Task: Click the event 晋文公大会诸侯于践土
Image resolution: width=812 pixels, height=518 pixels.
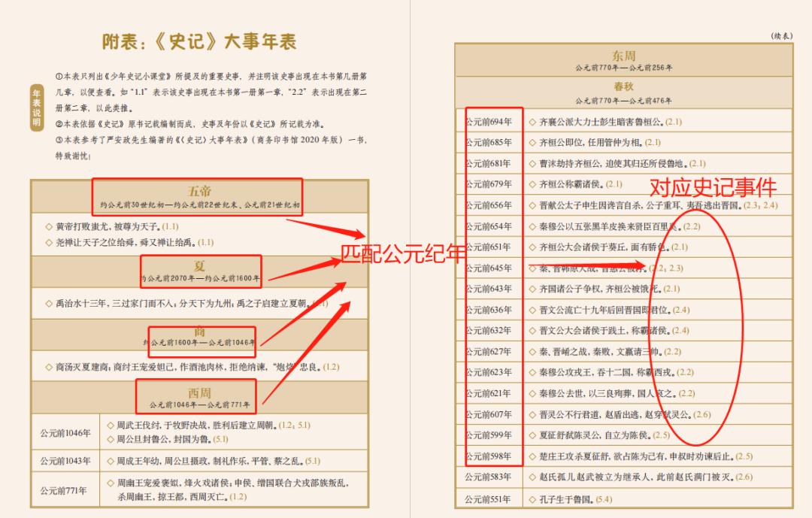Action: pos(609,331)
